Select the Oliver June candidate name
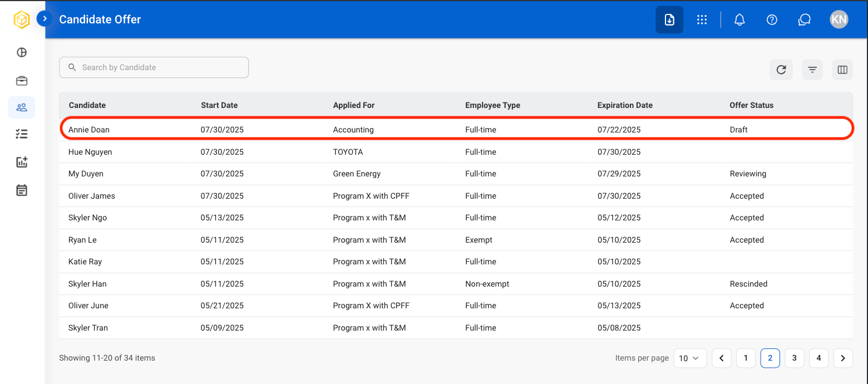The width and height of the screenshot is (868, 384). coord(88,306)
